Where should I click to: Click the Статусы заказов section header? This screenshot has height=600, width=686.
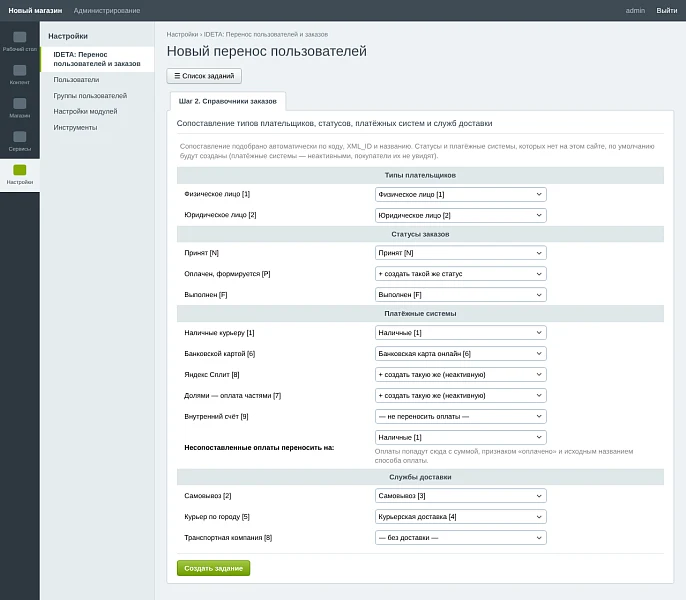click(420, 234)
